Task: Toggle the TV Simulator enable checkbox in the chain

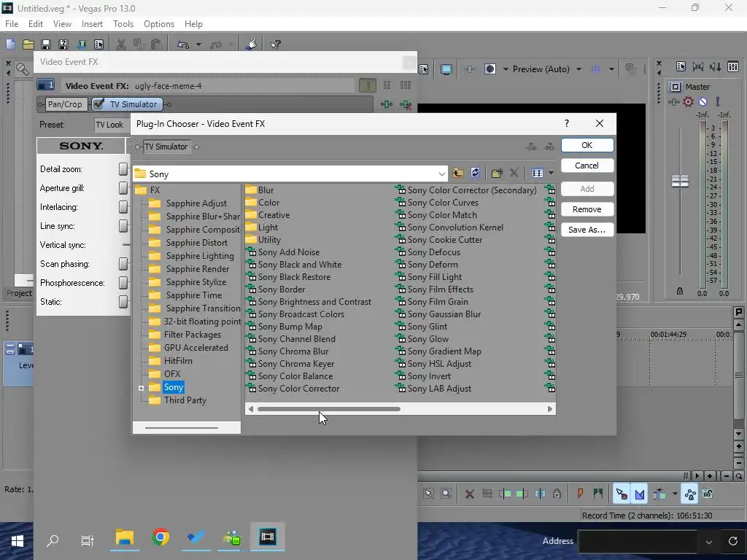Action: [x=98, y=104]
